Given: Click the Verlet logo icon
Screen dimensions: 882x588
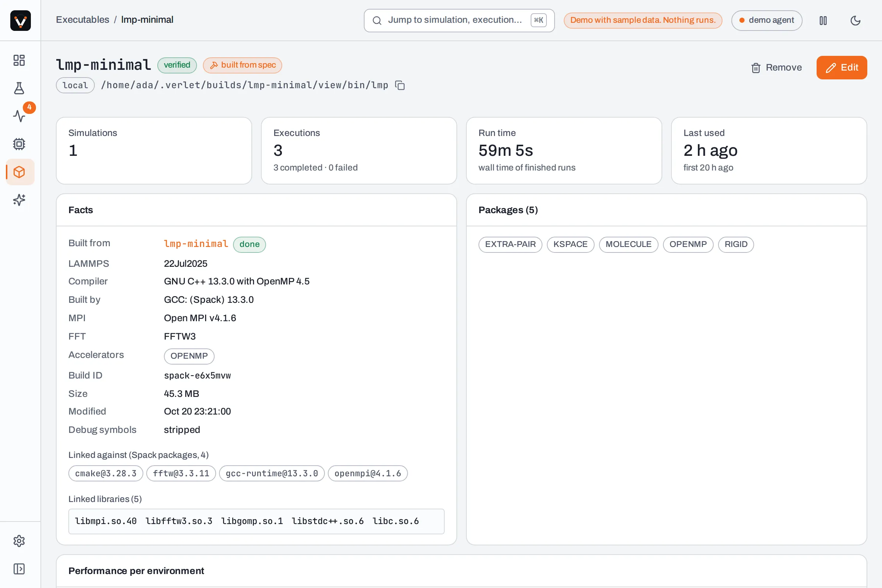Looking at the screenshot, I should (x=20, y=20).
